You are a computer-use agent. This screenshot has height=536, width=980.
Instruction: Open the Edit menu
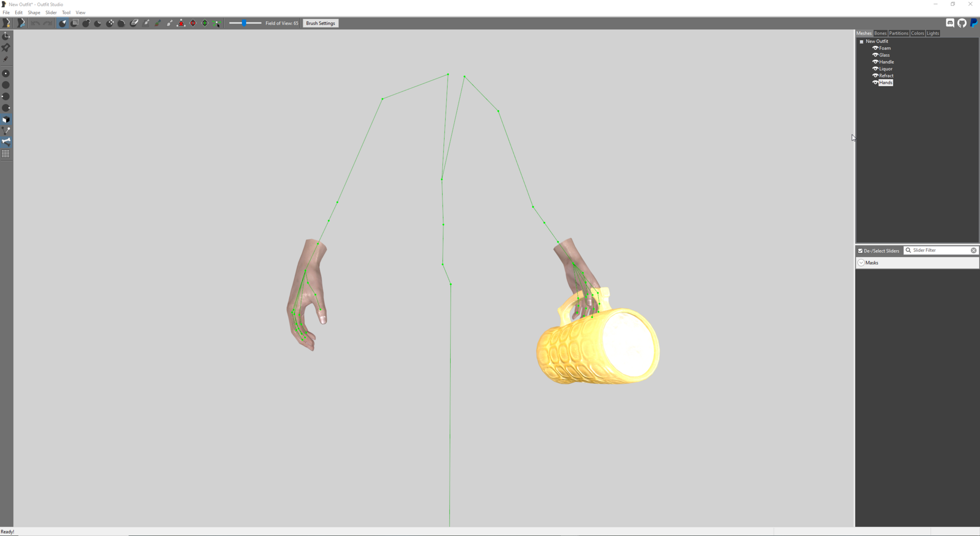point(19,12)
